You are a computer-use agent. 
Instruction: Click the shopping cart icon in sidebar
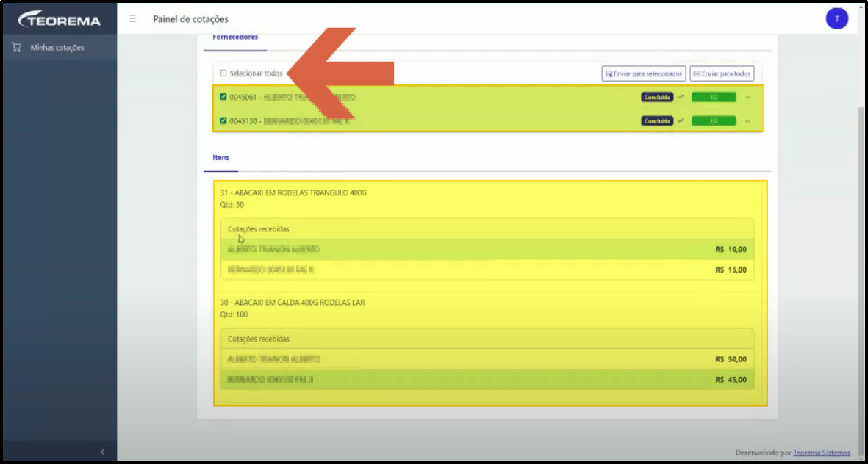(x=17, y=48)
